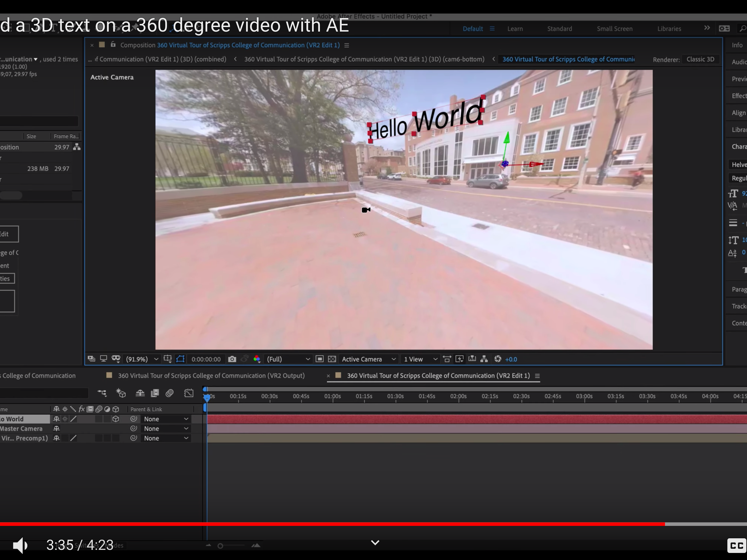Open magnification ratio dropdown (91.9%)

click(142, 359)
